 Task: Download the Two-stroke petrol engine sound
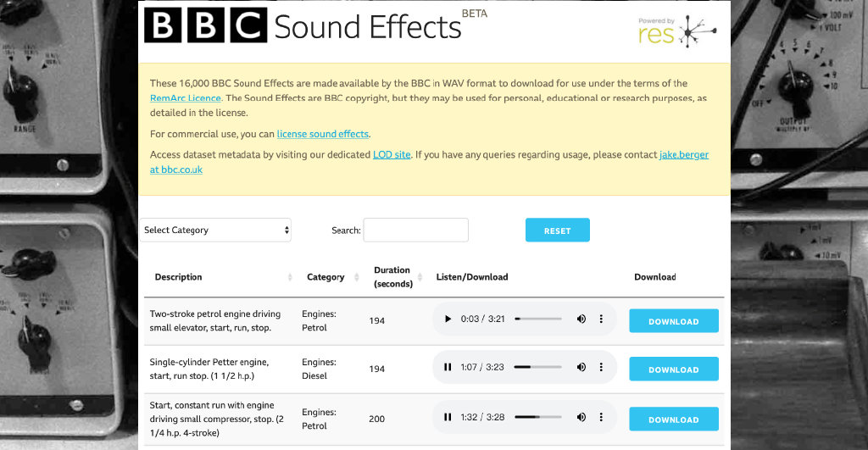673,321
